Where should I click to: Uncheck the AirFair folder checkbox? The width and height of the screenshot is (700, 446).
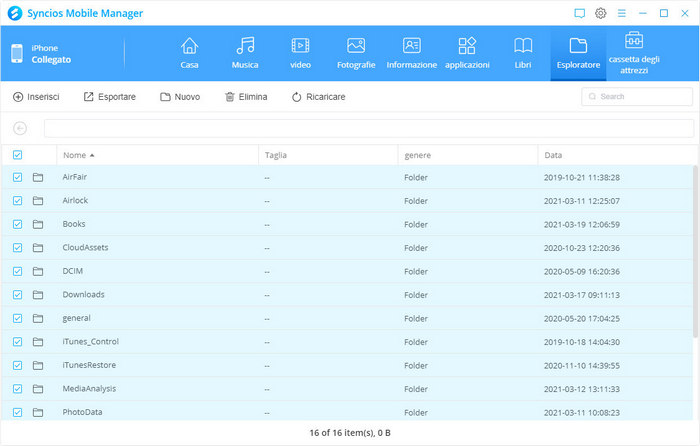(17, 177)
